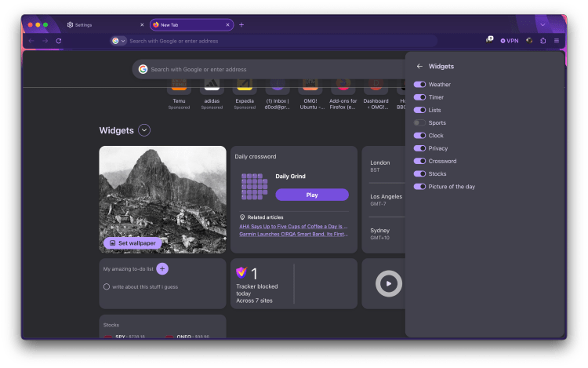Go back using the toolbar back arrow

point(31,41)
